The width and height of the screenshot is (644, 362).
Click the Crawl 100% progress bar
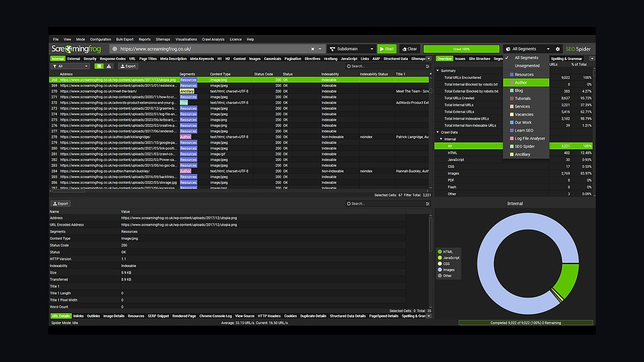pos(462,49)
